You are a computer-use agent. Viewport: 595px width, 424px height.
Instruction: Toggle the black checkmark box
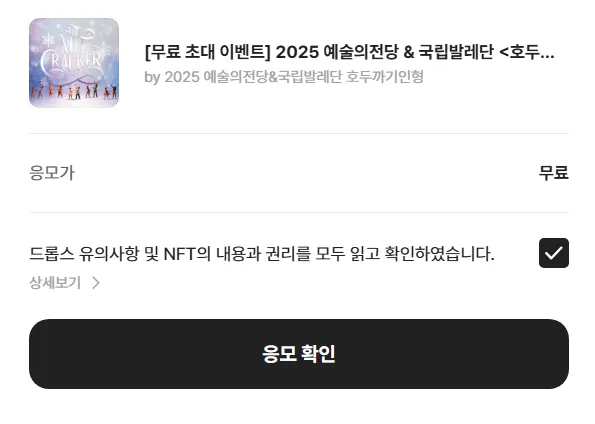[x=554, y=253]
